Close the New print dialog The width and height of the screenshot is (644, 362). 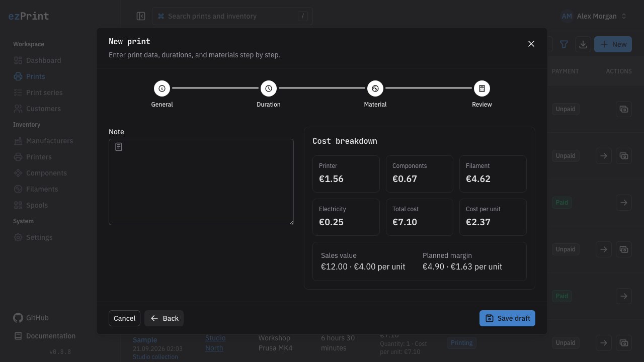click(x=531, y=44)
